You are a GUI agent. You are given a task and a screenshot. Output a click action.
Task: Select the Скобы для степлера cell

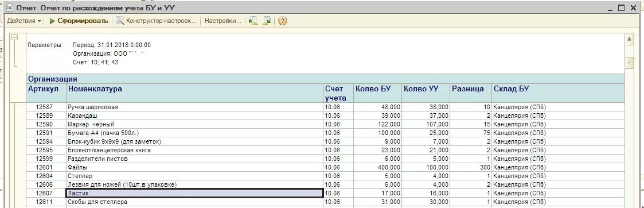[195, 202]
